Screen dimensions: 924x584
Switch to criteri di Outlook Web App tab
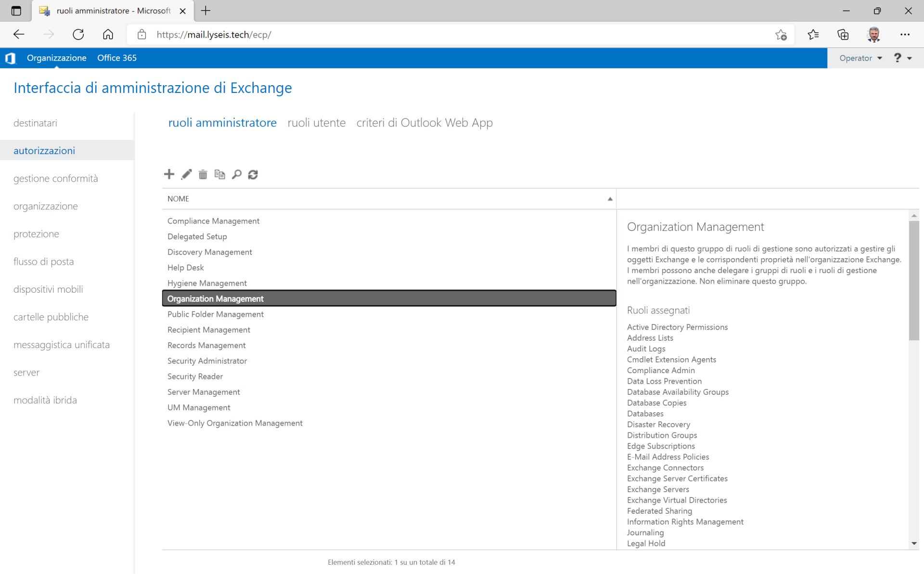point(424,123)
